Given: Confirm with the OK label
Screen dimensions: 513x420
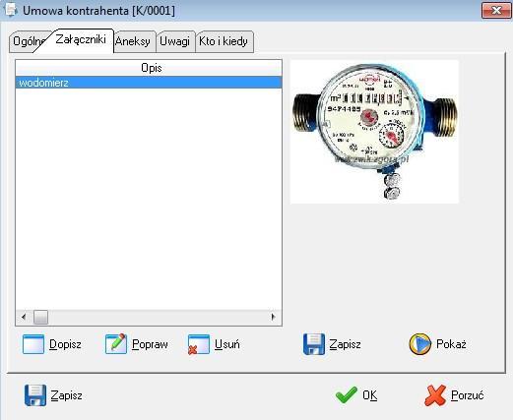Looking at the screenshot, I should click(370, 395).
